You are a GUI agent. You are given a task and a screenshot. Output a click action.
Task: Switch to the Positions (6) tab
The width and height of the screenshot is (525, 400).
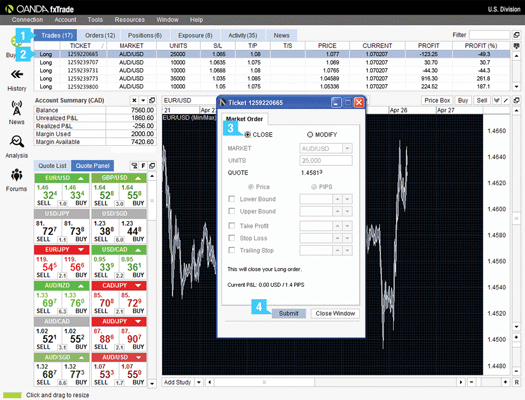coord(145,35)
